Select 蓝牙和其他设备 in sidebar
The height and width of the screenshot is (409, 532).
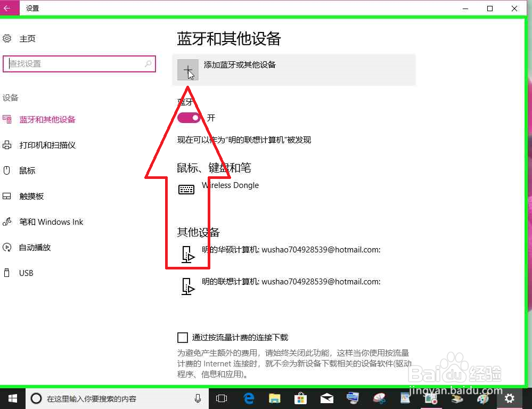[47, 119]
